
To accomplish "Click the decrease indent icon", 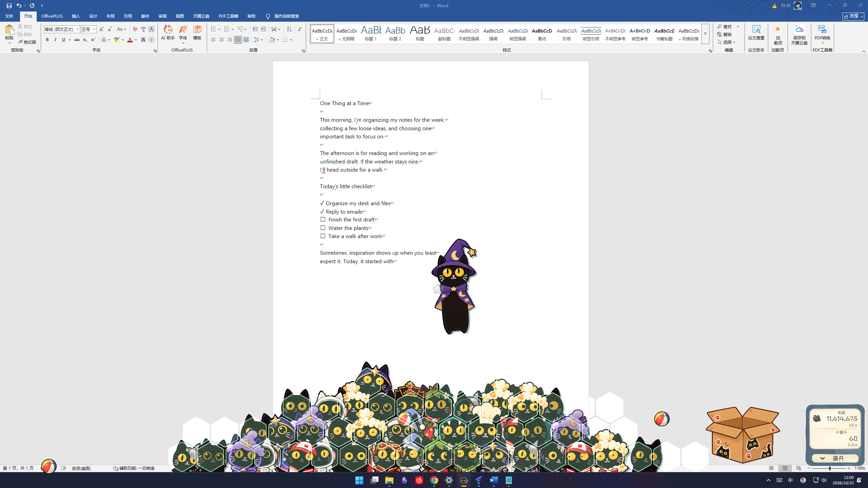I will (255, 30).
